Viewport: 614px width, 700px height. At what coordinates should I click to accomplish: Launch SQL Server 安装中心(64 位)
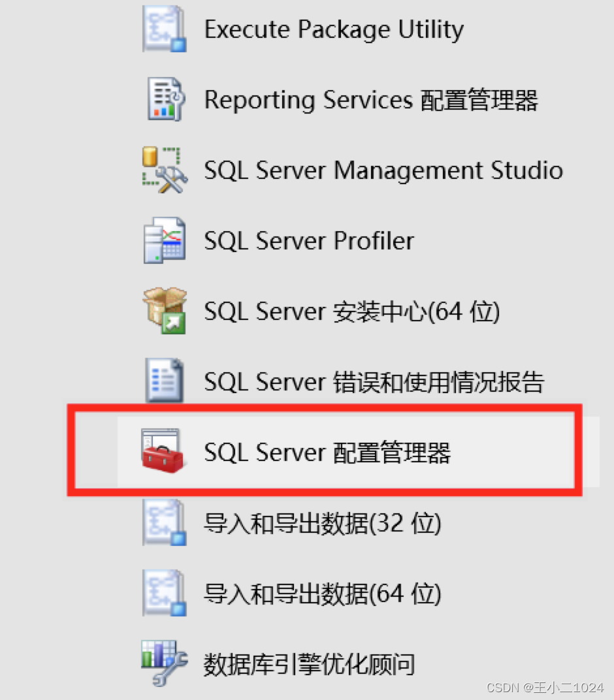(351, 311)
